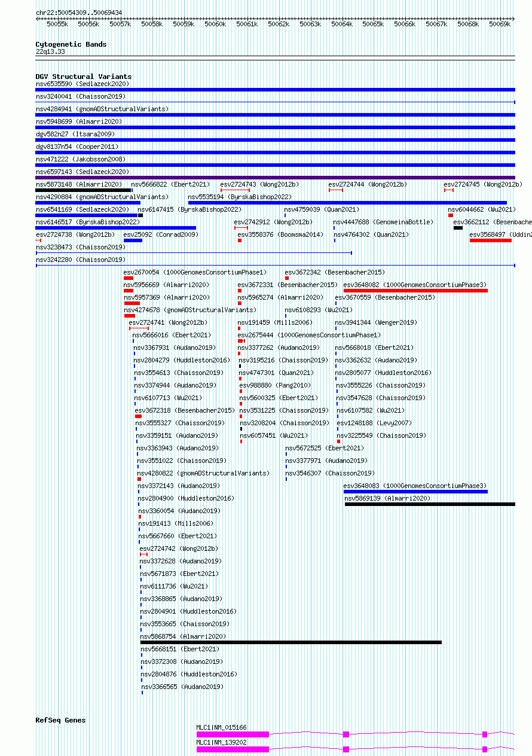The image size is (532, 756).
Task: Click the DGV Structural Variants track title
Action: (84, 77)
